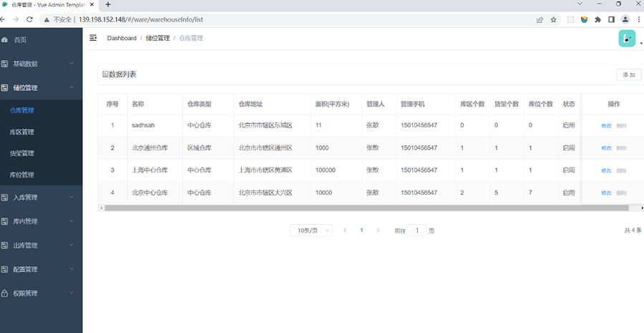Screen dimensions: 644x333
Task: Click the table horizontal scrollbar
Action: tap(366, 208)
